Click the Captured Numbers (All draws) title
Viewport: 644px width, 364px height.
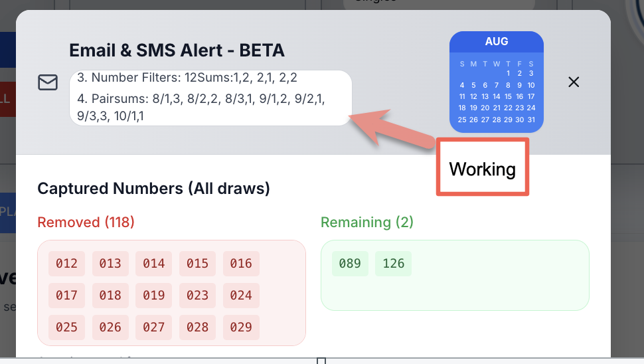[153, 189]
